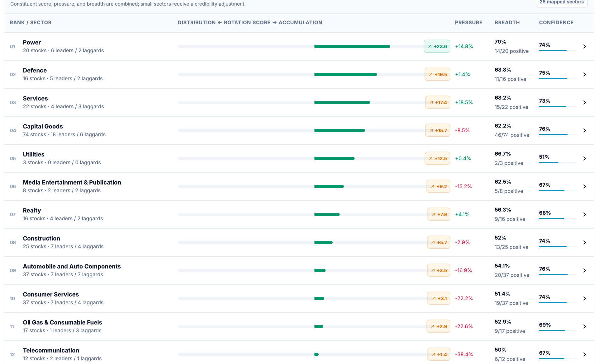This screenshot has width=598, height=364.
Task: Expand the Construction row chevron
Action: (x=584, y=242)
